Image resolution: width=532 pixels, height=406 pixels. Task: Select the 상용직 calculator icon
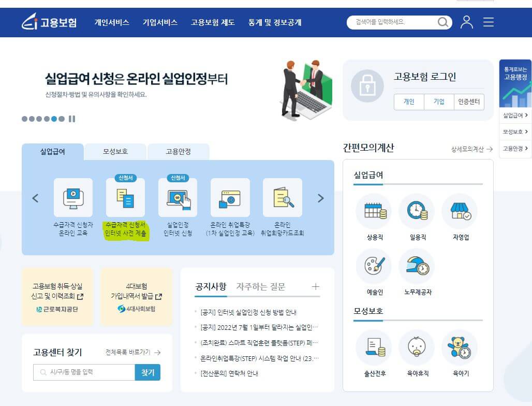coord(375,211)
